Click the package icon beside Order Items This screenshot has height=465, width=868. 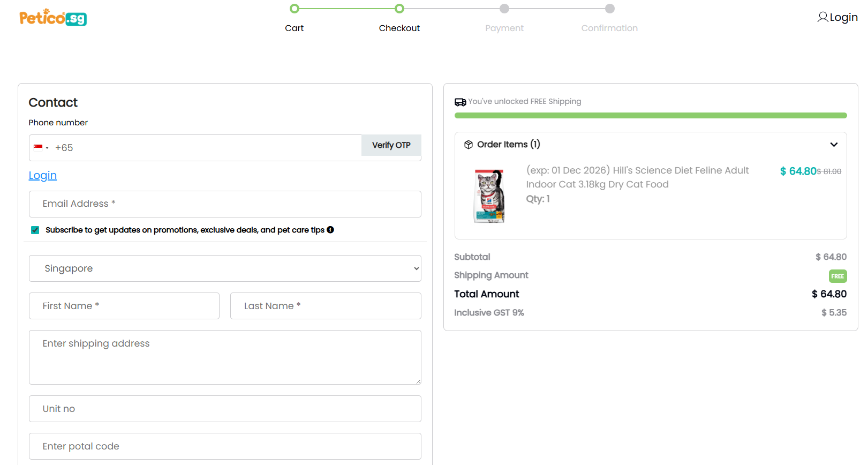[x=469, y=144]
